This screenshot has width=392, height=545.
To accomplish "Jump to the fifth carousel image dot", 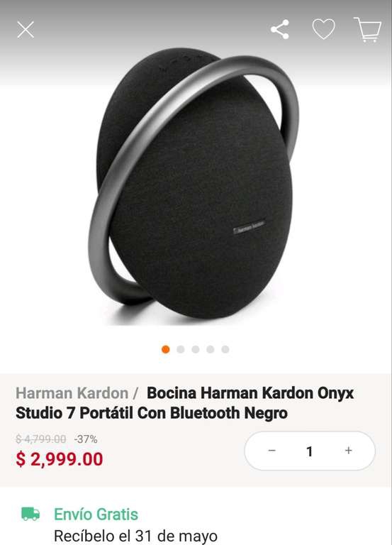I will click(225, 349).
